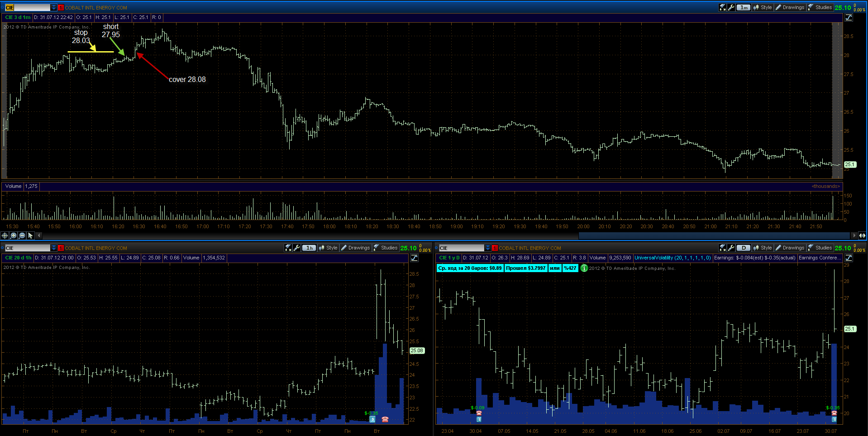
Task: Select the pointer cursor tool below the top chart
Action: coord(30,235)
